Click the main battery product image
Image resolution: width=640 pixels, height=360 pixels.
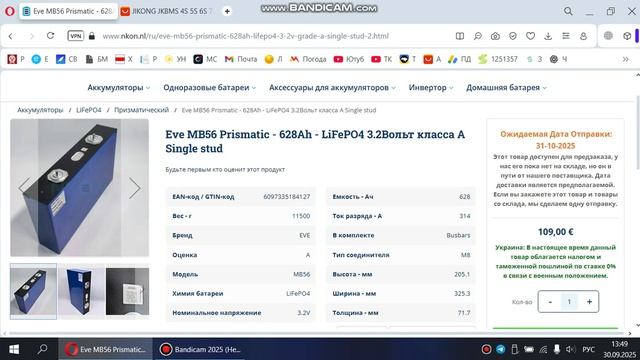tap(80, 188)
